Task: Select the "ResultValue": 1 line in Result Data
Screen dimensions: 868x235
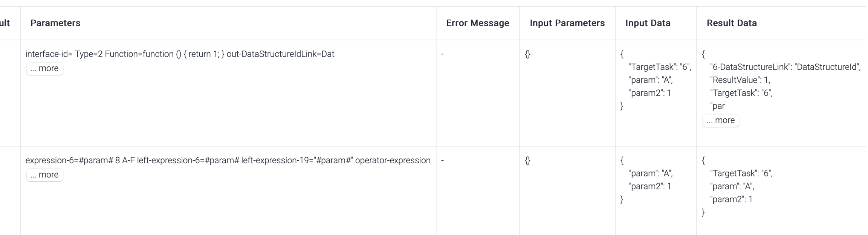Action: (740, 80)
